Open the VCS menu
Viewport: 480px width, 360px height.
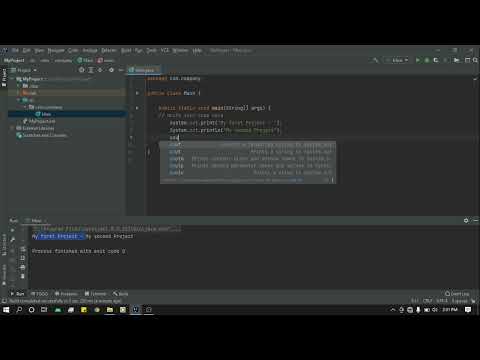(165, 51)
